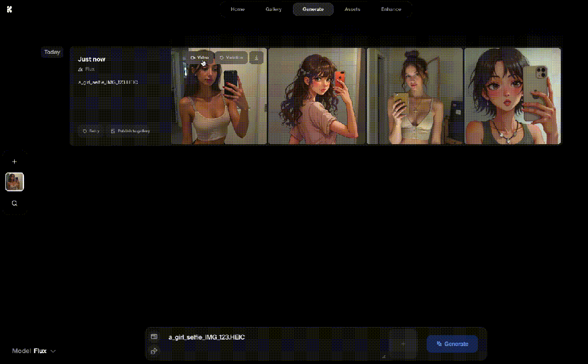This screenshot has width=588, height=364.
Task: Click Publish to gallery
Action: [x=131, y=131]
